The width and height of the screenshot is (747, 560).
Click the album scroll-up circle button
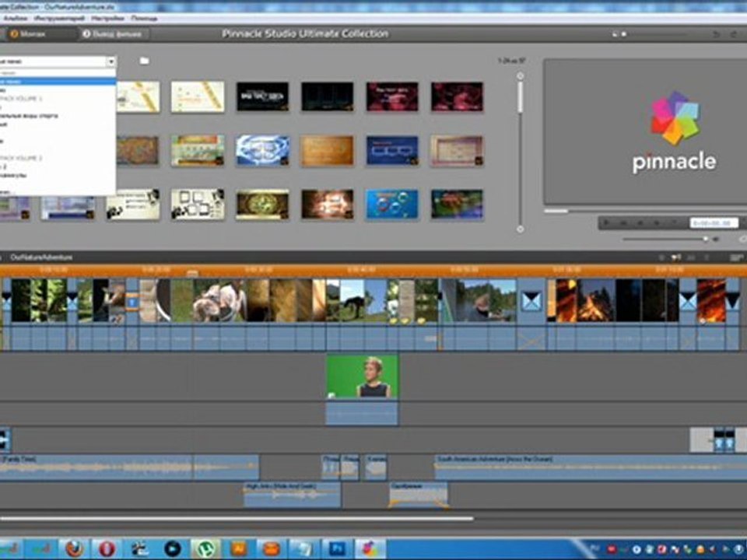pyautogui.click(x=521, y=75)
